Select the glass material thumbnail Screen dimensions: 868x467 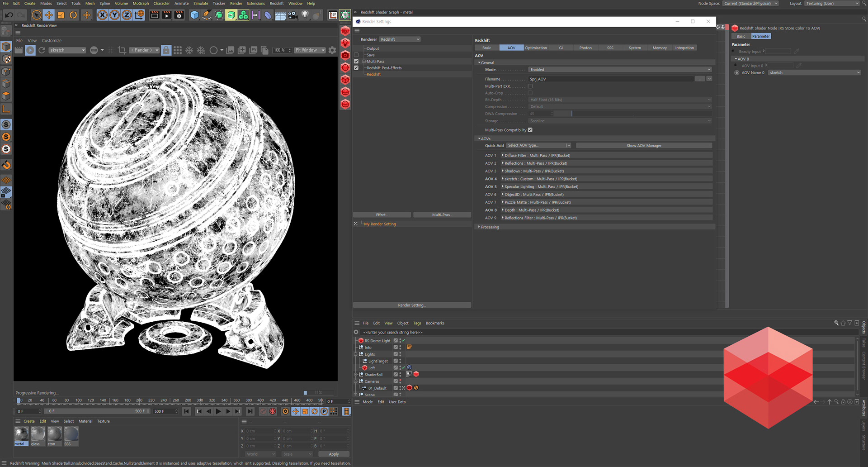(38, 434)
